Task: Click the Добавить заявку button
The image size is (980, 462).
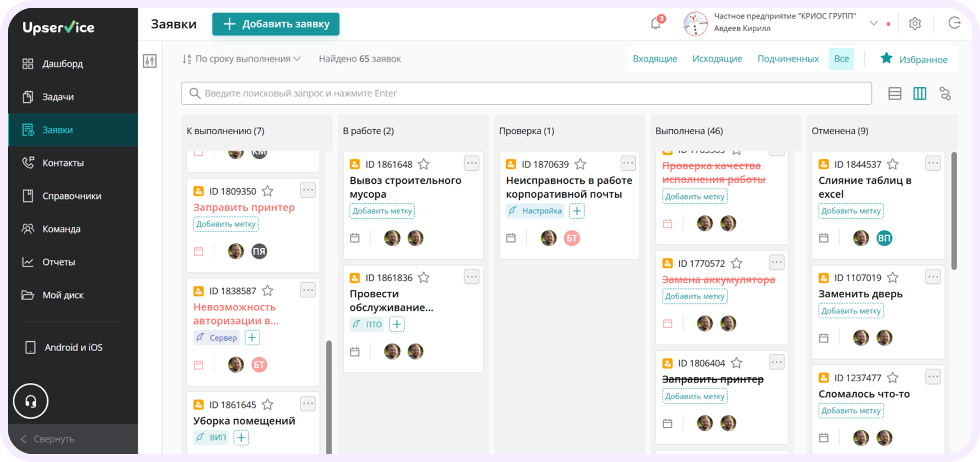Action: [x=276, y=24]
